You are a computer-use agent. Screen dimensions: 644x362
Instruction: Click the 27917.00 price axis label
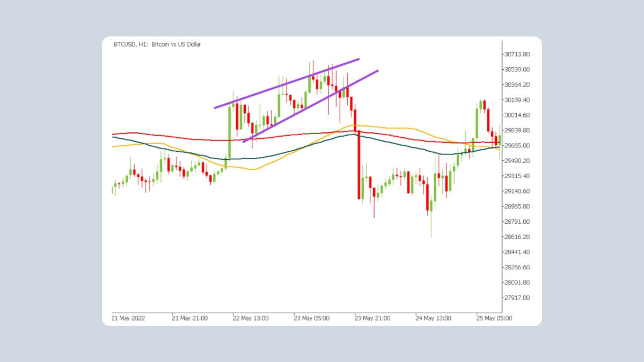click(517, 298)
